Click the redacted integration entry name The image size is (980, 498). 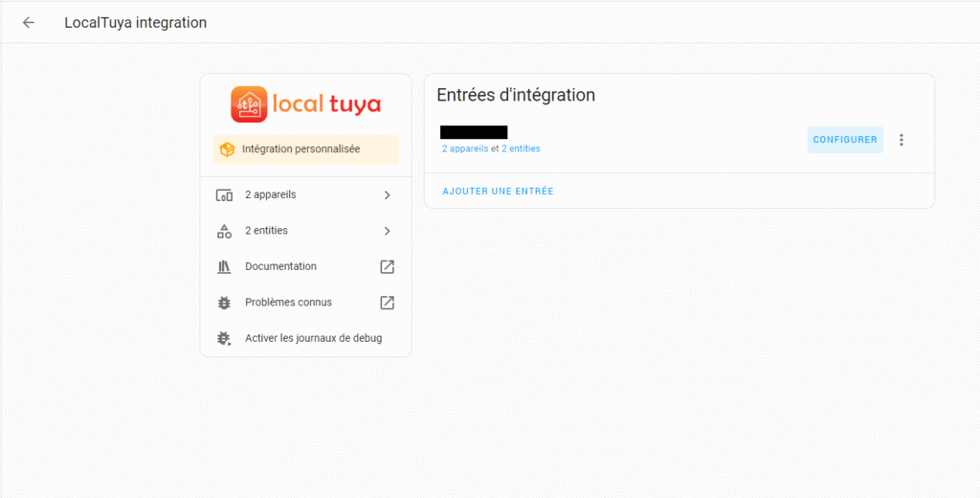[474, 132]
